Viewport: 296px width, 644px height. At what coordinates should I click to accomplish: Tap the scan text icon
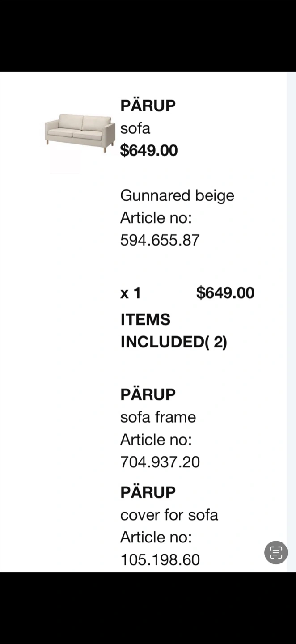(x=276, y=553)
